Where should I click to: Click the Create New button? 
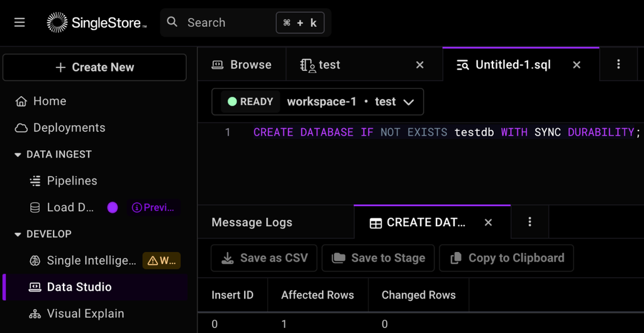point(94,67)
